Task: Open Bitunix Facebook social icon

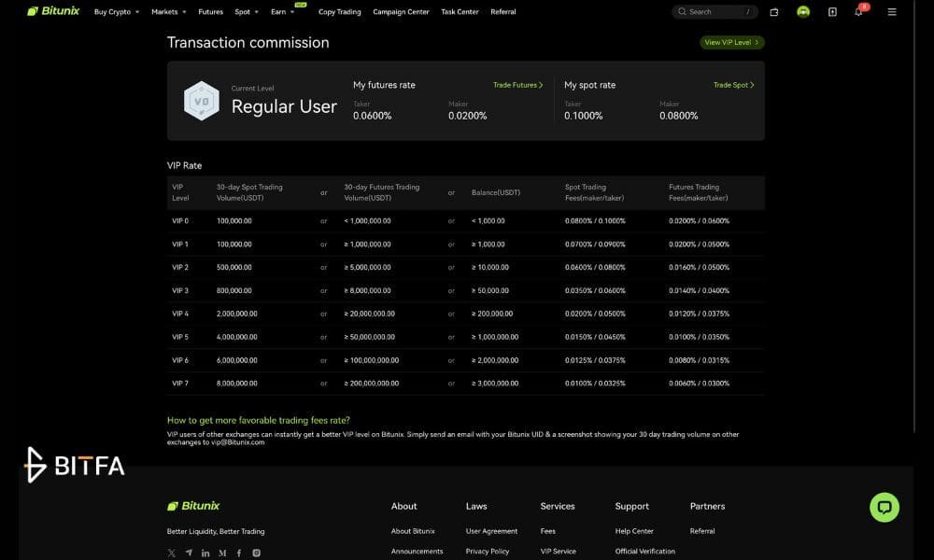Action: [x=239, y=553]
